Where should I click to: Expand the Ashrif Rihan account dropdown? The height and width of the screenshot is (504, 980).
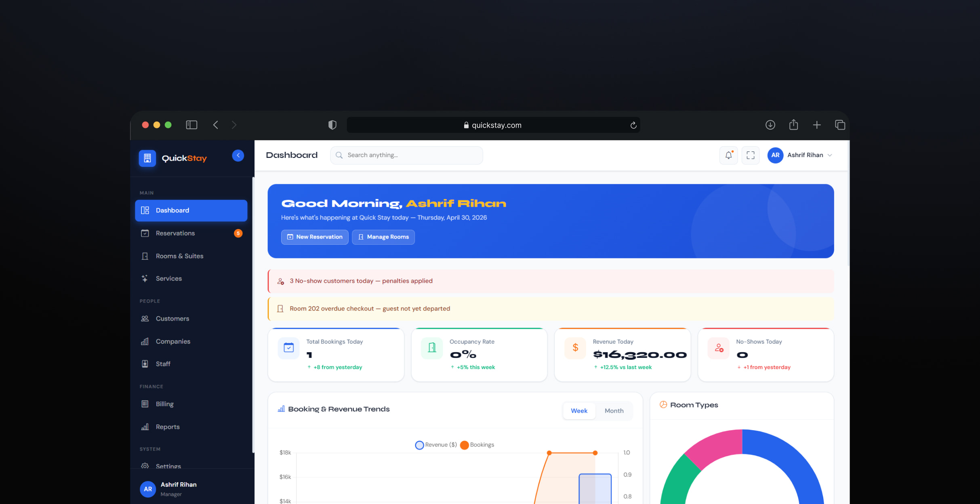(801, 155)
